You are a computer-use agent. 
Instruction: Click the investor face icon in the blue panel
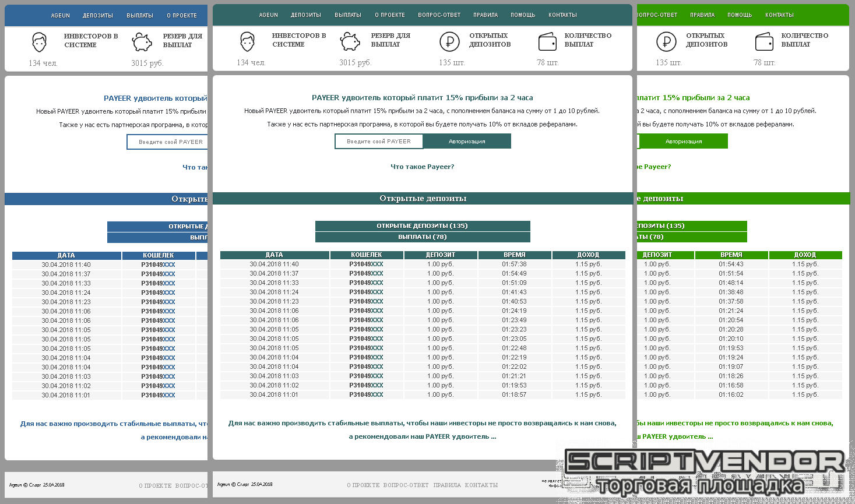[x=39, y=43]
